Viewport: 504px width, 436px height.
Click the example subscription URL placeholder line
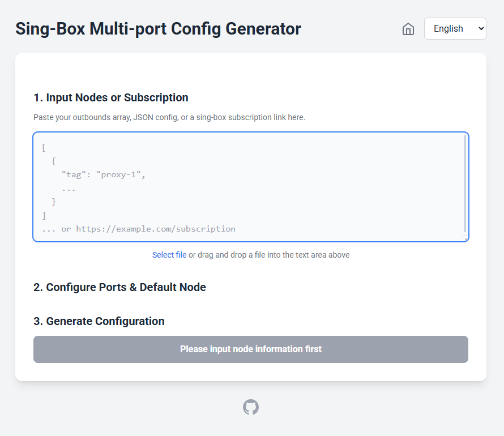139,229
